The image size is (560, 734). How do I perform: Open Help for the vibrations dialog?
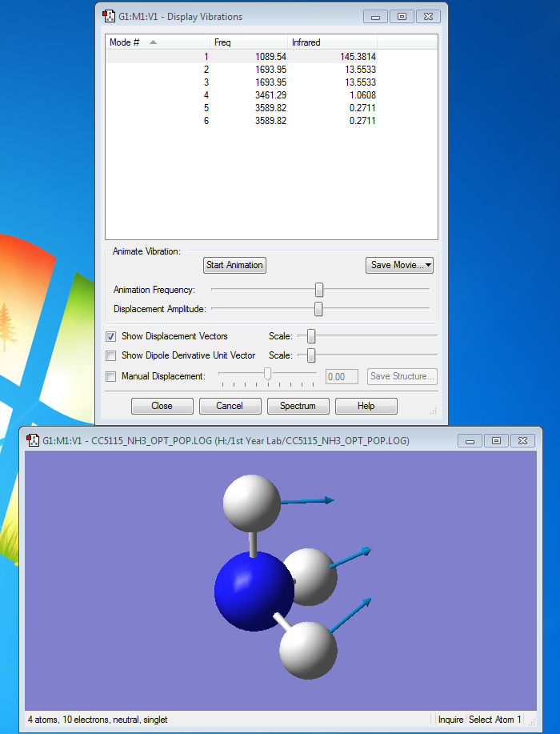click(x=366, y=406)
